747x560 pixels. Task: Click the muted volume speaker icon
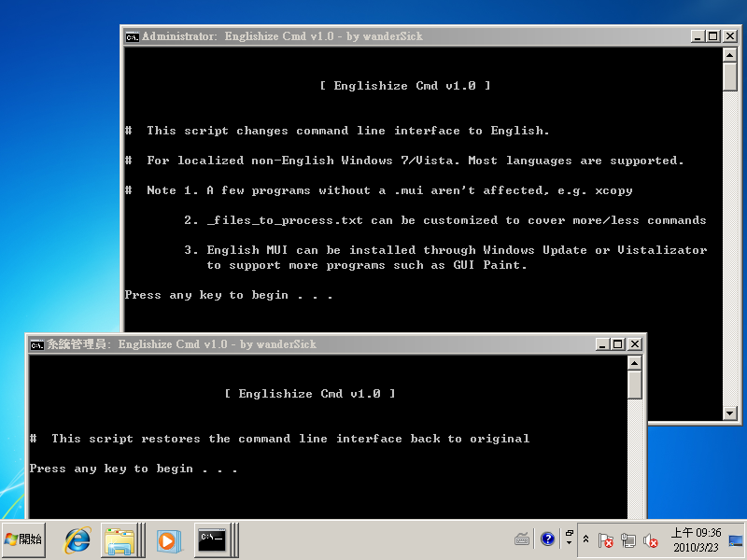(x=650, y=540)
